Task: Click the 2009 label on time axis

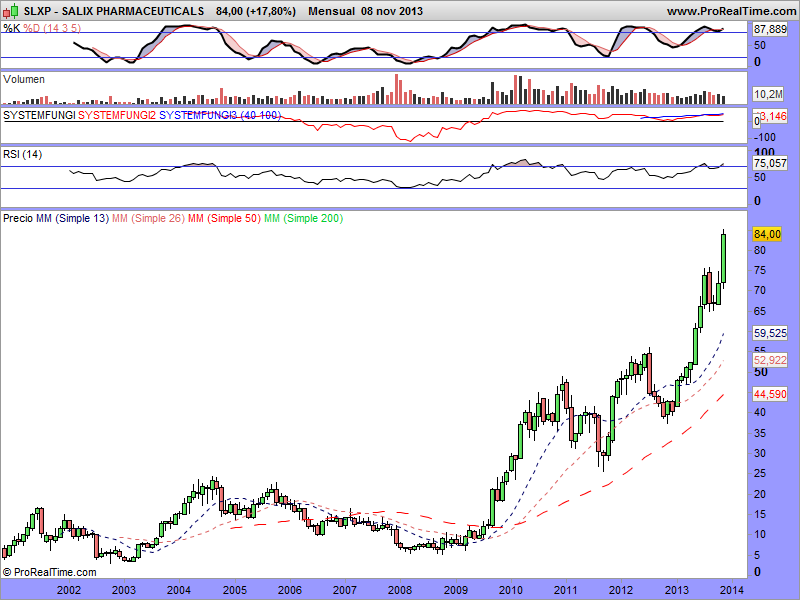Action: (455, 590)
